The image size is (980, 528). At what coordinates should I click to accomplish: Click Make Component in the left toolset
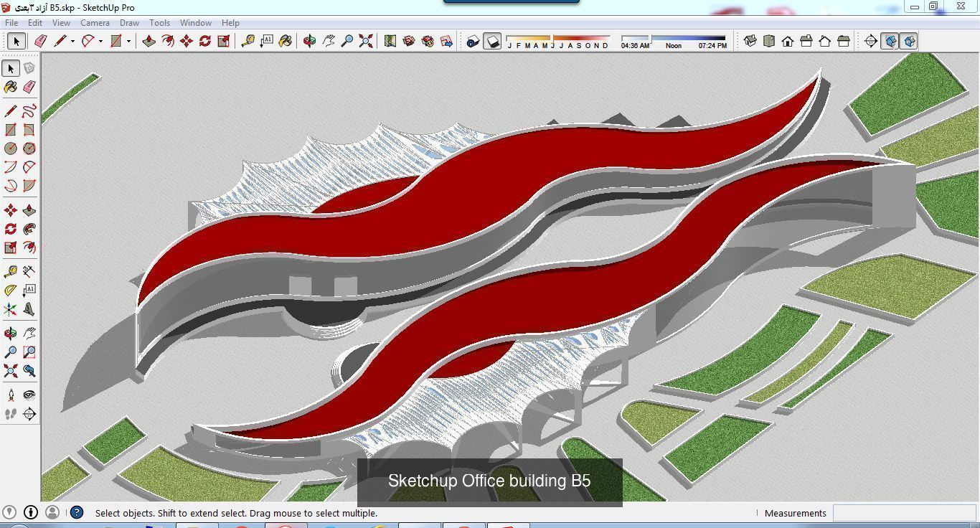(x=29, y=68)
